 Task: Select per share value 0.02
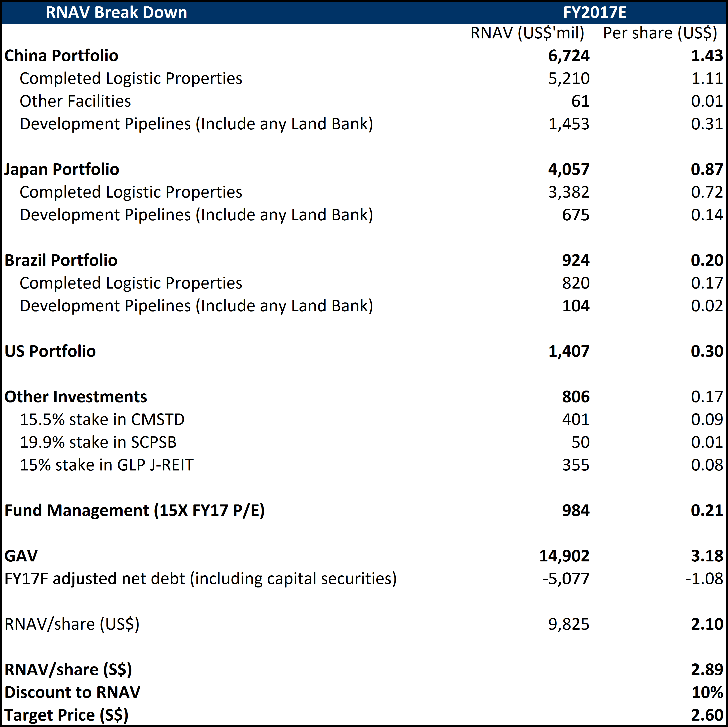707,306
